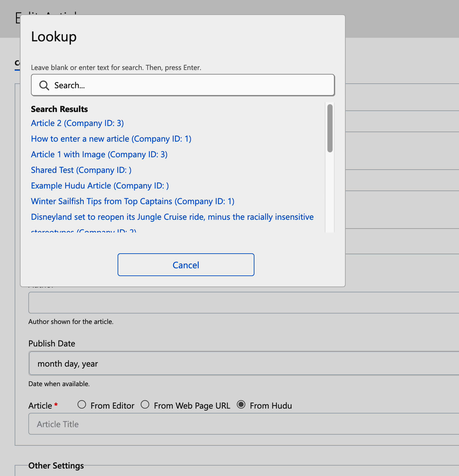
Task: Select the Example Hudu Article entry
Action: (100, 185)
